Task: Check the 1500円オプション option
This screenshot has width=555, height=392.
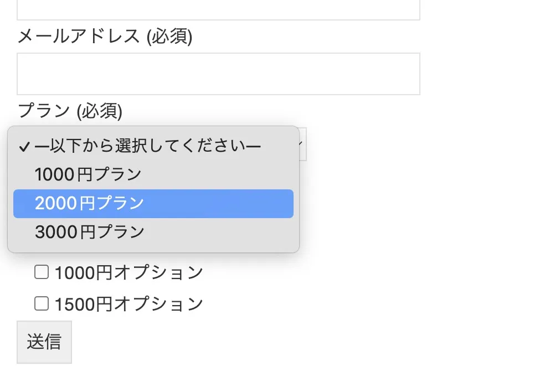Action: (x=41, y=303)
